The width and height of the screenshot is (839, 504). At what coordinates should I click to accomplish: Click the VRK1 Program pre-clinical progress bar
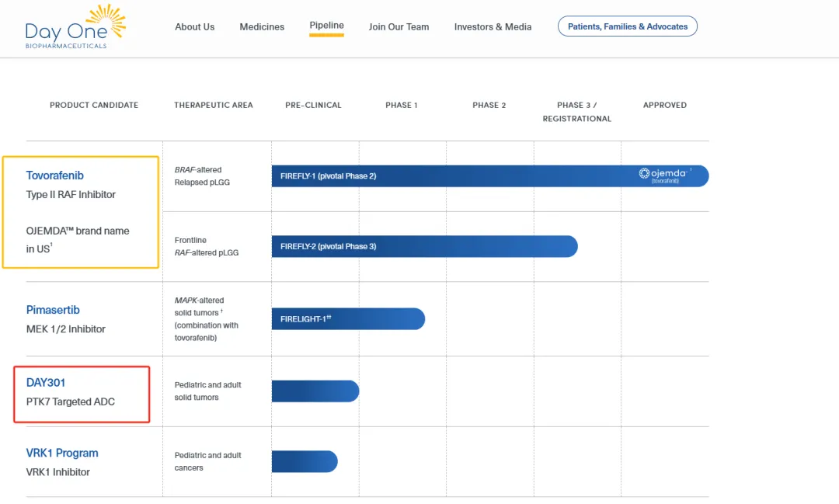[x=304, y=461]
